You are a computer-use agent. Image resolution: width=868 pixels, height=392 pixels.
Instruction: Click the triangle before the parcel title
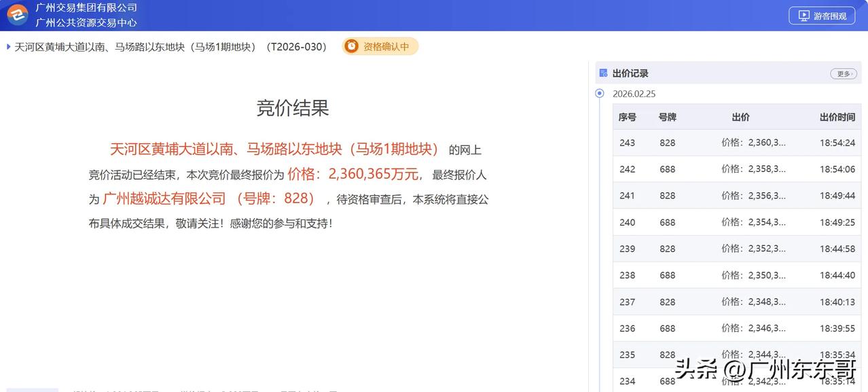pyautogui.click(x=9, y=47)
